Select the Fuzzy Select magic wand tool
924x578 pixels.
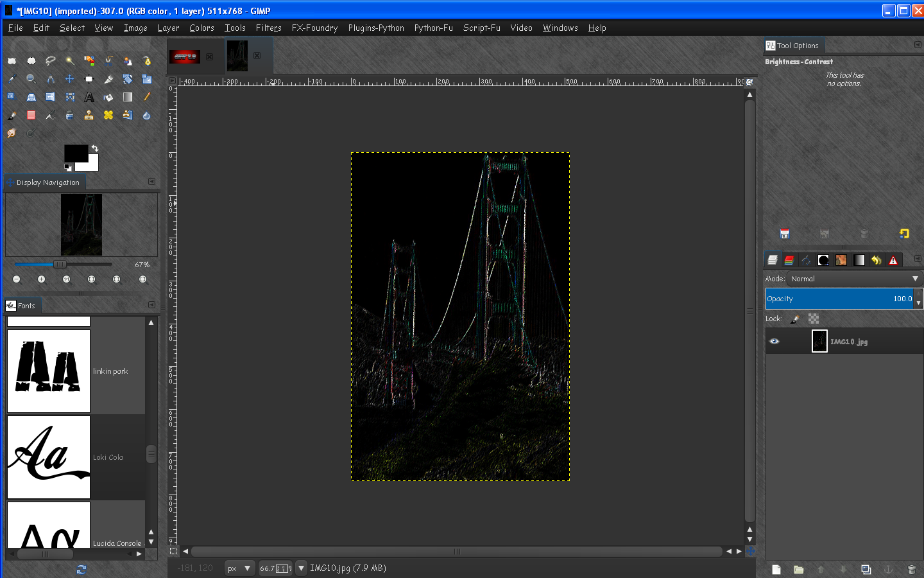[69, 60]
